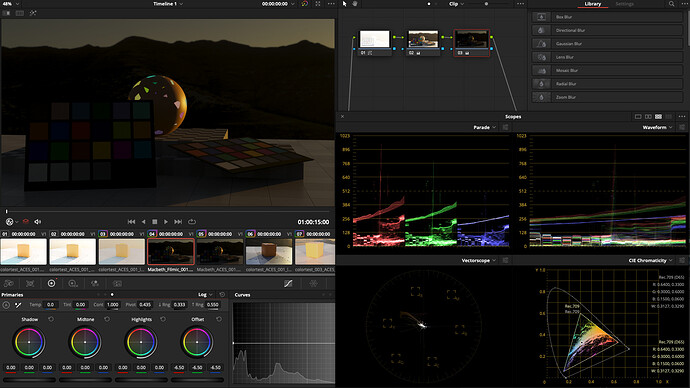Open the Parade scope settings icon
This screenshot has height=388, width=690.
point(506,127)
